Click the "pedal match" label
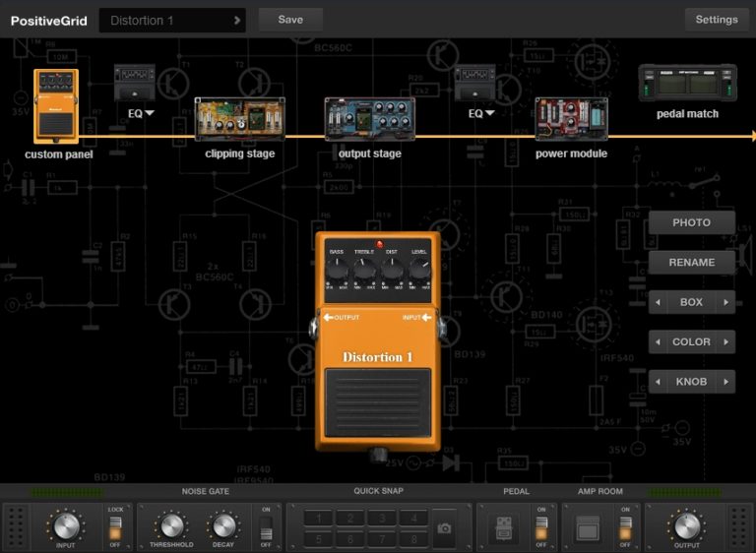756x553 pixels. [687, 114]
